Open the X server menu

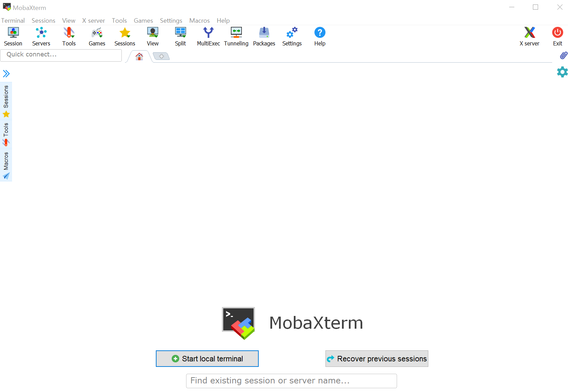[x=94, y=21]
